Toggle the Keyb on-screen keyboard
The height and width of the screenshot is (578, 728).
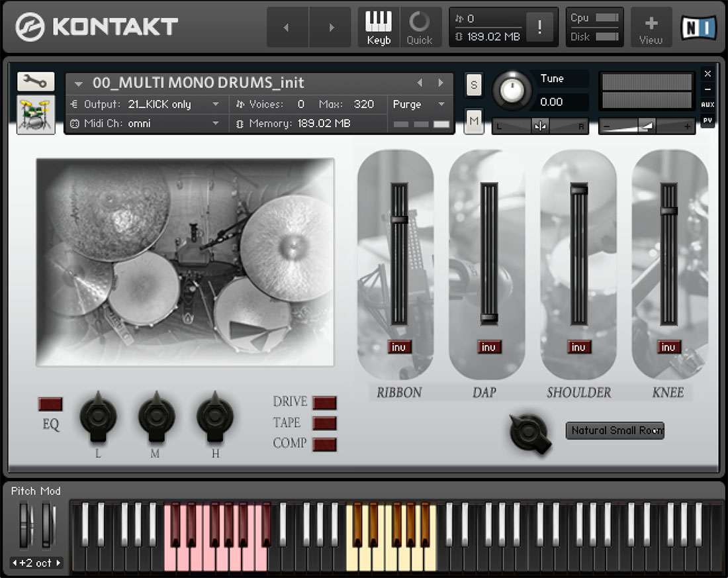(x=379, y=27)
